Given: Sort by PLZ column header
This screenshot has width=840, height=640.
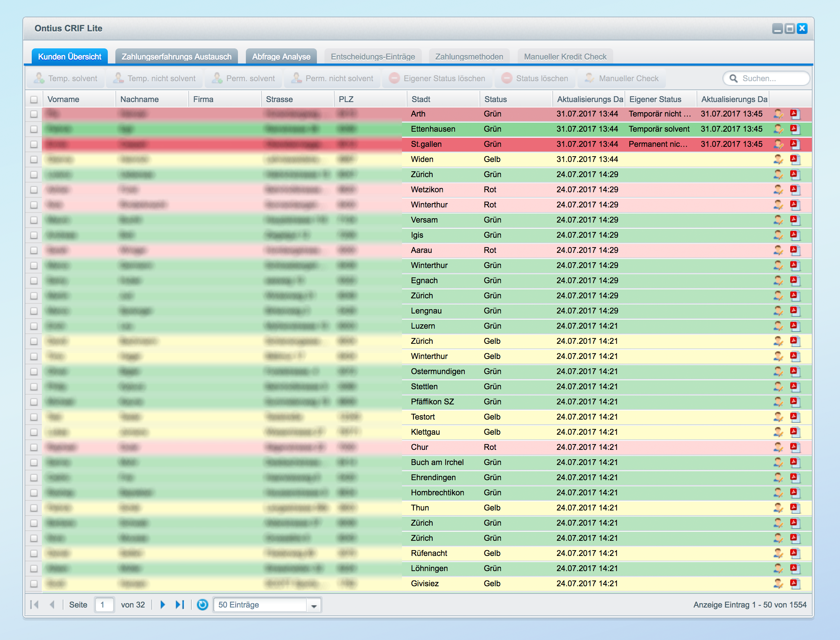Looking at the screenshot, I should click(370, 100).
